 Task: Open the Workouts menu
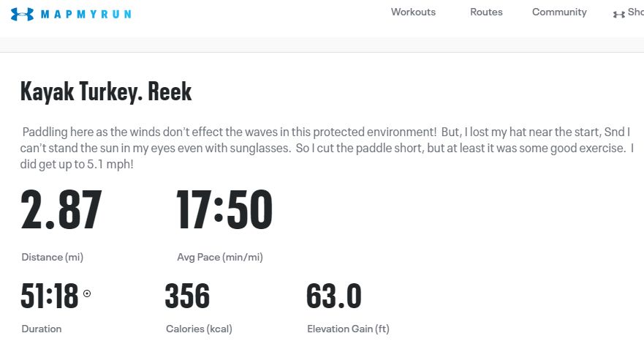pyautogui.click(x=413, y=12)
